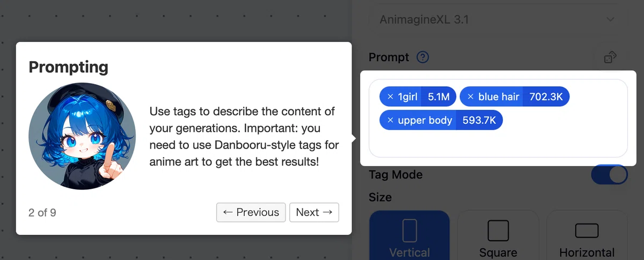This screenshot has width=644, height=260.
Task: Click the Next button in the tour
Action: click(314, 212)
